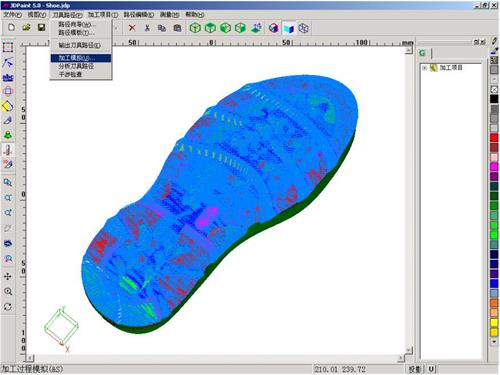This screenshot has width=500, height=375.
Task: Click the New file icon
Action: click(x=11, y=28)
